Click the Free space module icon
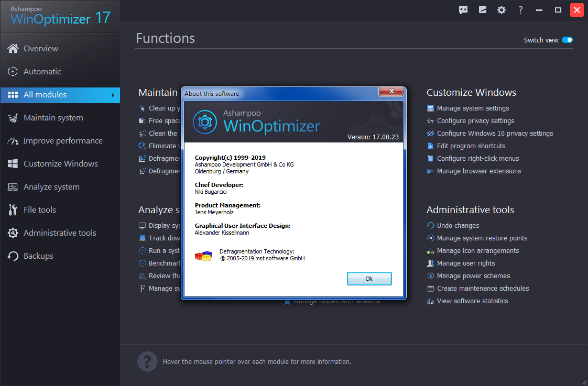Screen dimensions: 588x386 coord(142,120)
